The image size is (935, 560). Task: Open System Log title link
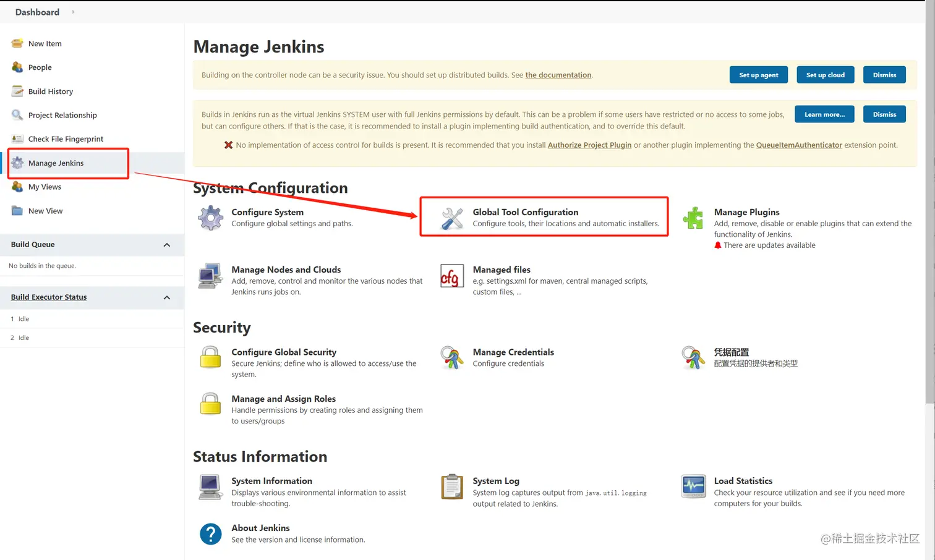click(496, 481)
